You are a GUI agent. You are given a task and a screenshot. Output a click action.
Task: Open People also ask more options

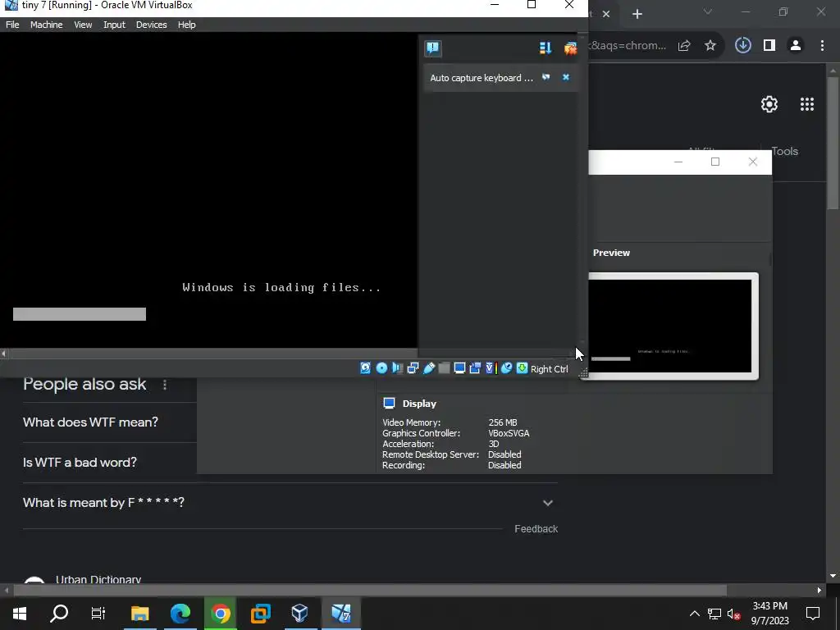(165, 385)
